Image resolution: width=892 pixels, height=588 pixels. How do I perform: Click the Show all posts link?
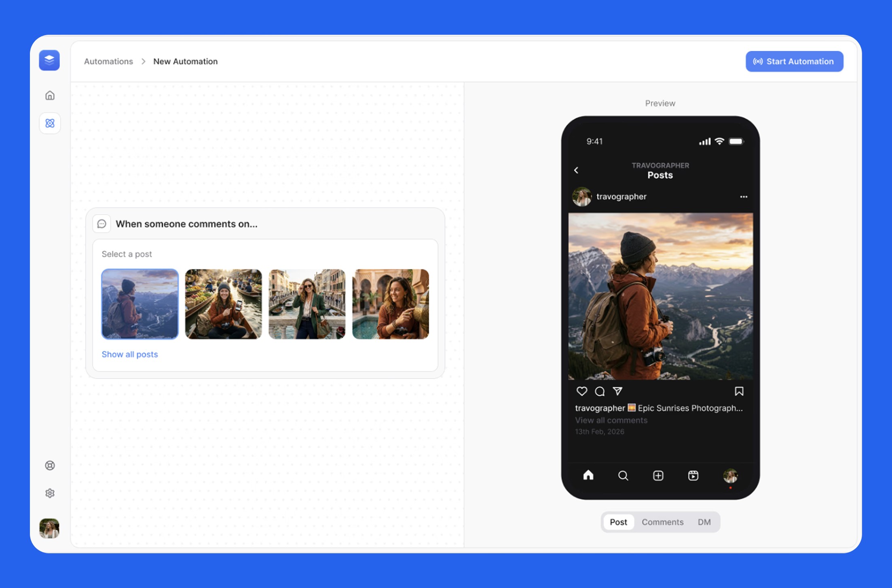130,354
